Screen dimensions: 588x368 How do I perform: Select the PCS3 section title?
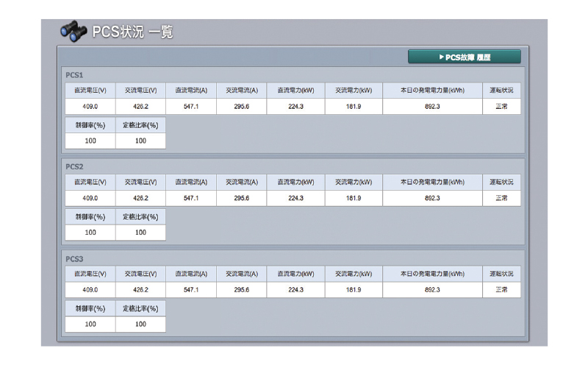(74, 259)
